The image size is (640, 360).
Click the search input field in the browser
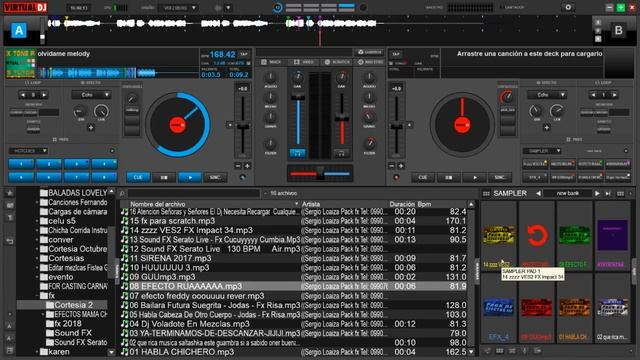(x=193, y=193)
